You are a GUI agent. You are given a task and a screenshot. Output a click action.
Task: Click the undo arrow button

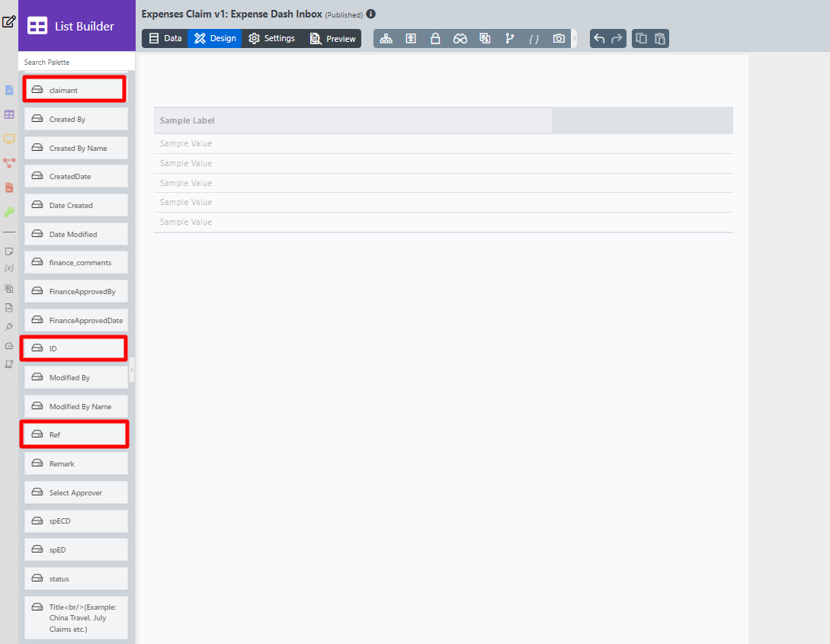tap(599, 39)
